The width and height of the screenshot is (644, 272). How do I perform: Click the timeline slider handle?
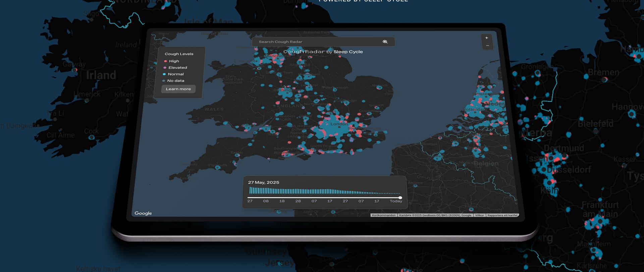click(400, 198)
